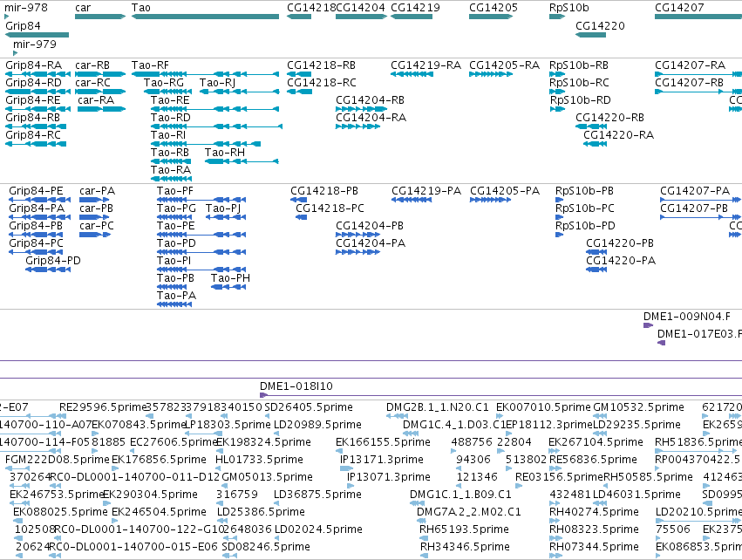
Task: Choose the Tao-RI transcript
Action: tap(206, 144)
